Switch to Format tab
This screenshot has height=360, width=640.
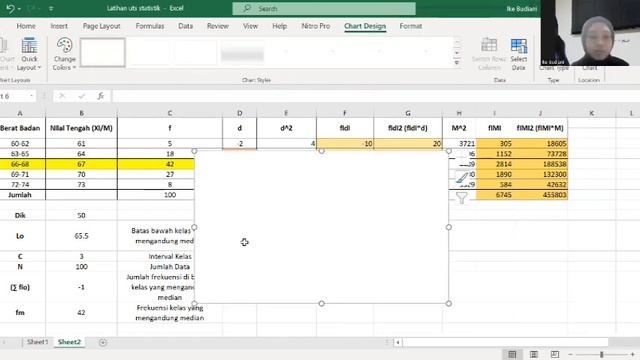pos(411,26)
